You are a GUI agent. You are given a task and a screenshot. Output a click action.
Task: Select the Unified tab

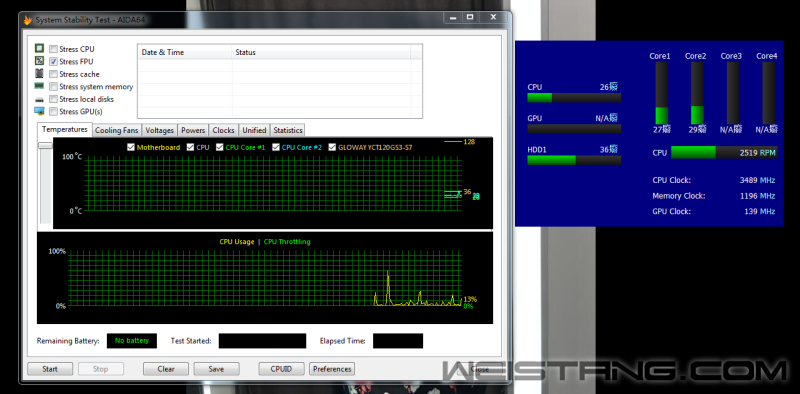(254, 130)
